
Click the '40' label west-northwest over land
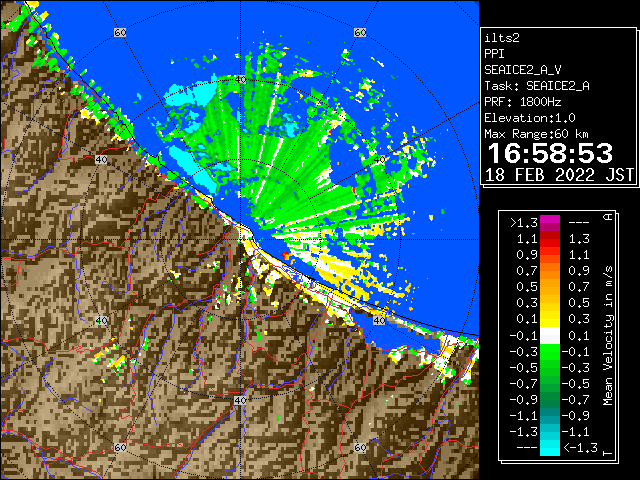pos(101,160)
